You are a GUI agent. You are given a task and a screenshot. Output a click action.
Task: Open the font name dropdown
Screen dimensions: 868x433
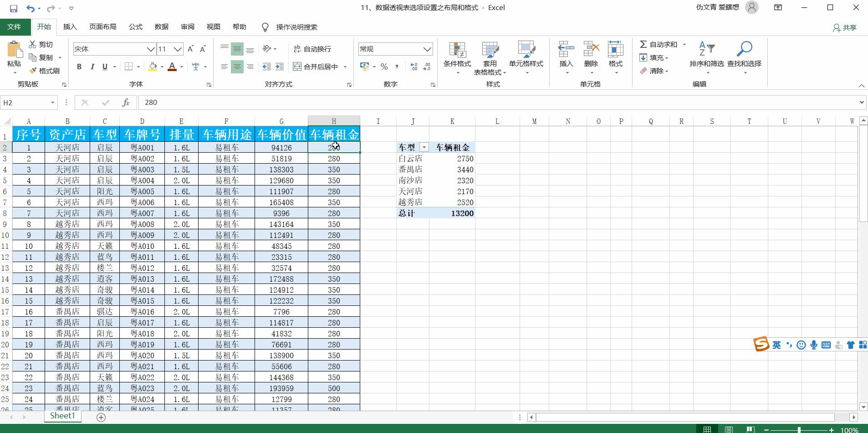tap(150, 49)
